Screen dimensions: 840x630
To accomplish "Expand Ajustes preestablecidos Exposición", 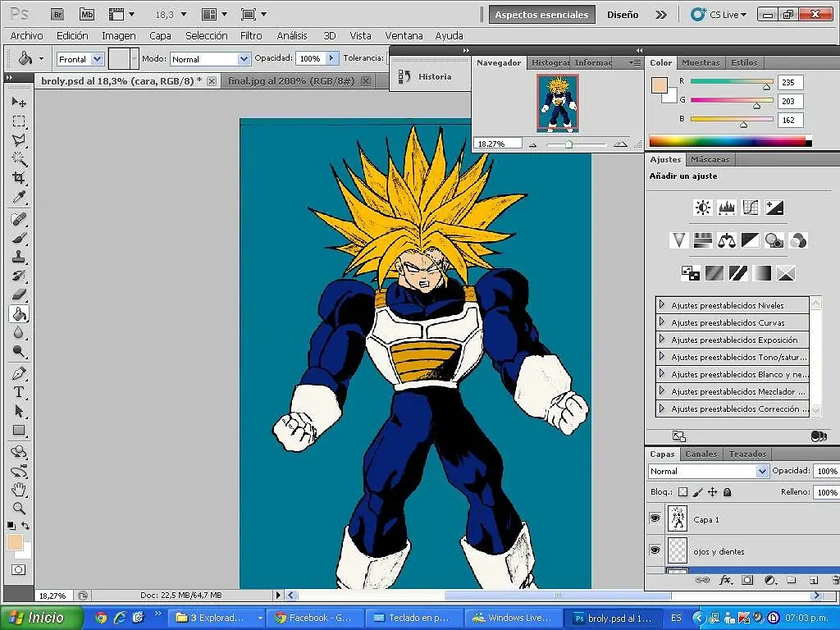I will 662,339.
